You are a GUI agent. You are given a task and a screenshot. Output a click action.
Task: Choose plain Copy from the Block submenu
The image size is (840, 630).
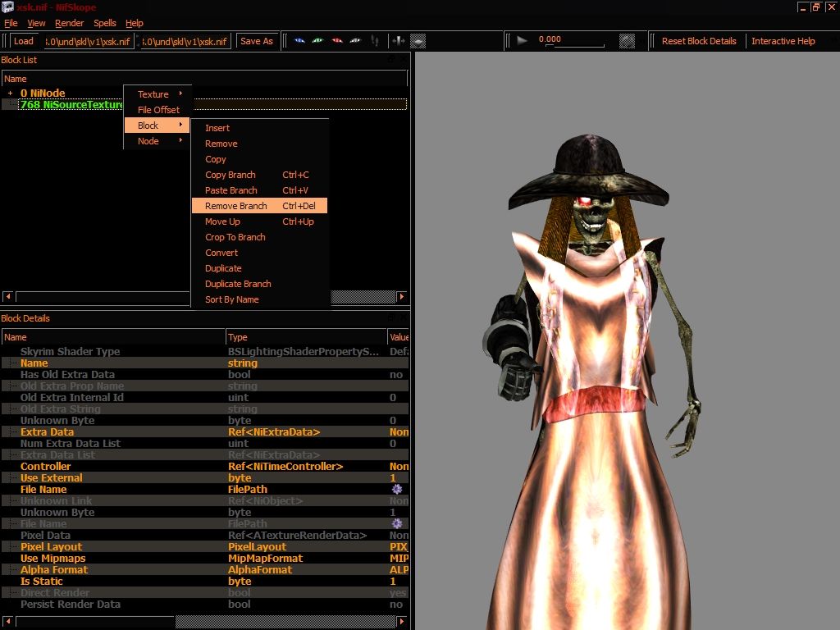coord(260,159)
